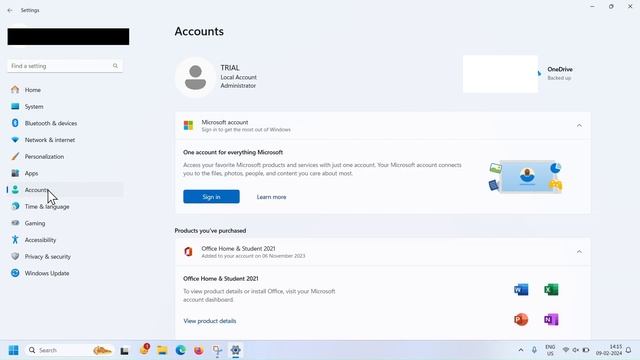The width and height of the screenshot is (640, 360).
Task: Click the Word app icon
Action: click(521, 290)
